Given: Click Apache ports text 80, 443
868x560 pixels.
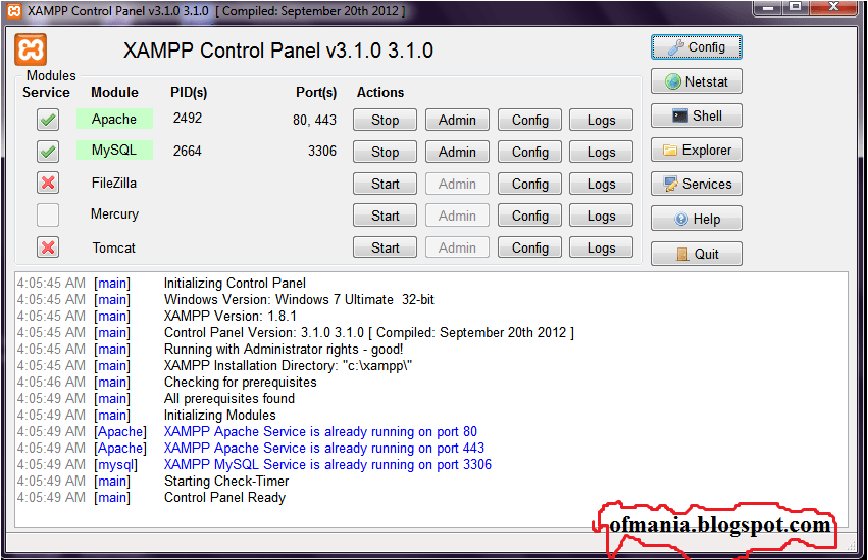Looking at the screenshot, I should (314, 120).
